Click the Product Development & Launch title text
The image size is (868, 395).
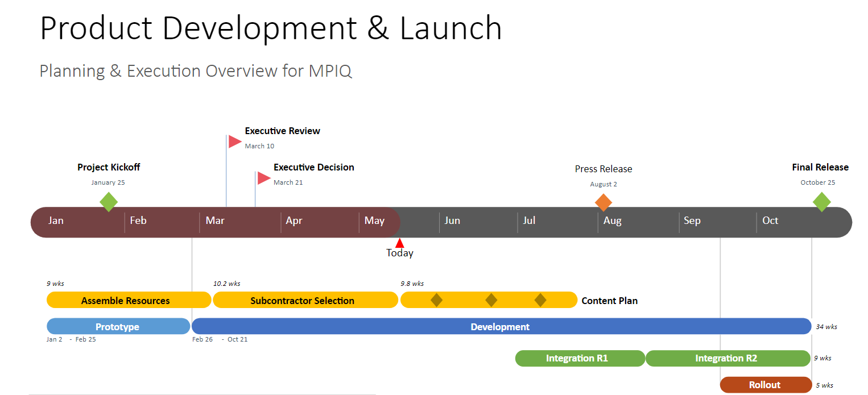pyautogui.click(x=271, y=28)
